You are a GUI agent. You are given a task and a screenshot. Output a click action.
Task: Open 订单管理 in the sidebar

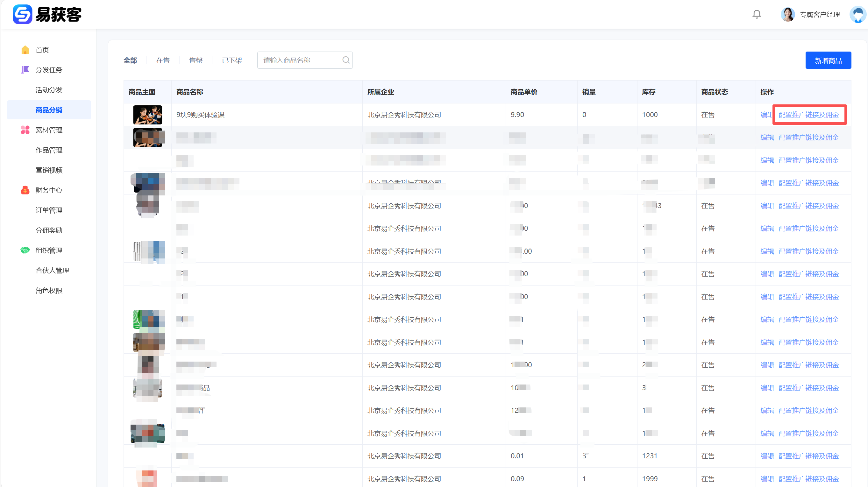[x=49, y=210]
